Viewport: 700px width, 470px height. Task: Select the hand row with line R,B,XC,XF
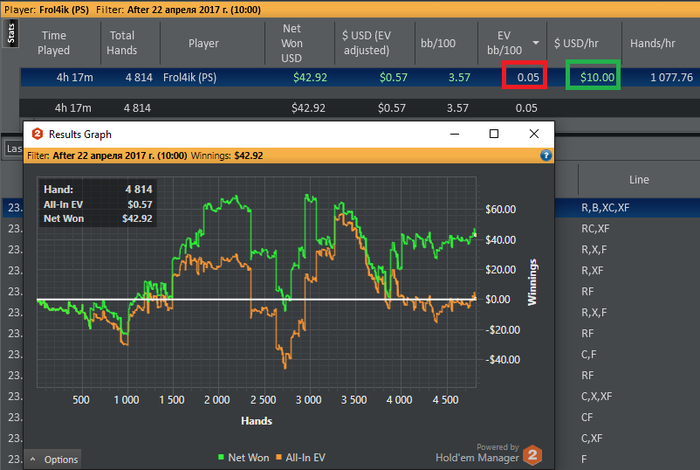point(627,208)
